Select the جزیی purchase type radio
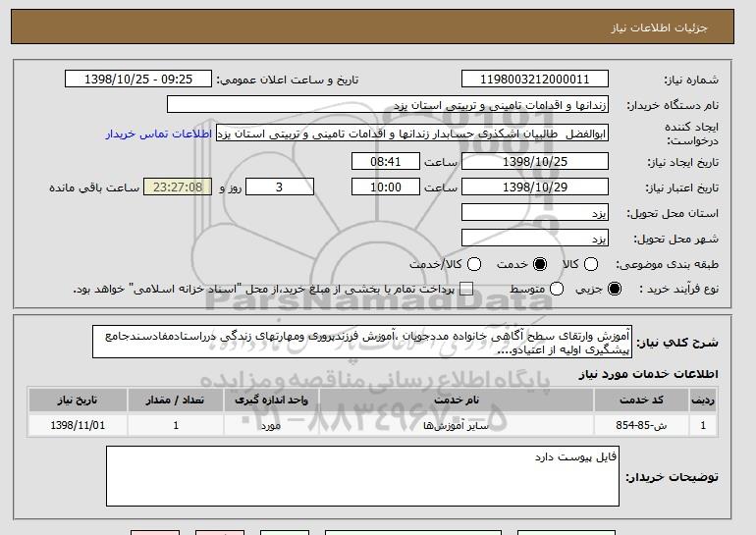 tap(615, 289)
